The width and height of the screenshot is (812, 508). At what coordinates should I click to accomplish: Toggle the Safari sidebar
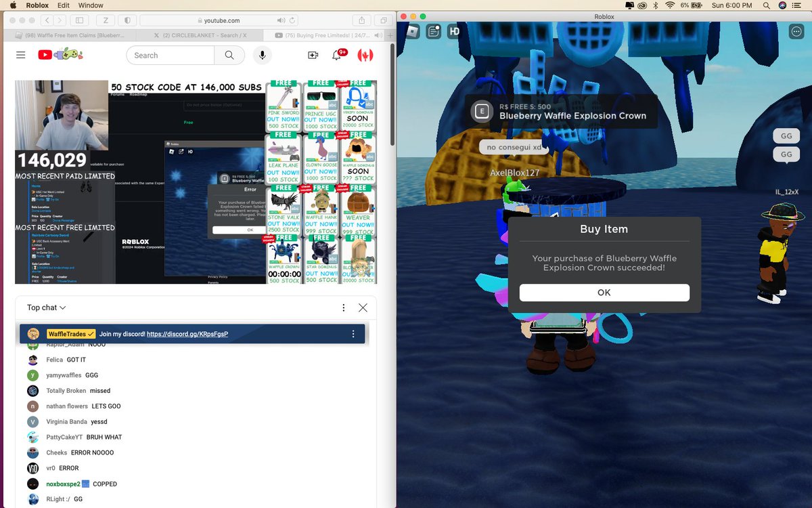80,20
